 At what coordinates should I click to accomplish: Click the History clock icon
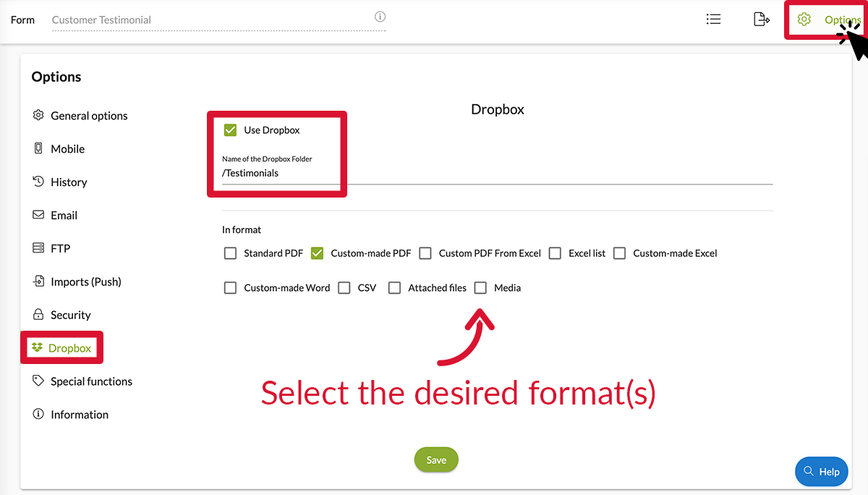[38, 182]
